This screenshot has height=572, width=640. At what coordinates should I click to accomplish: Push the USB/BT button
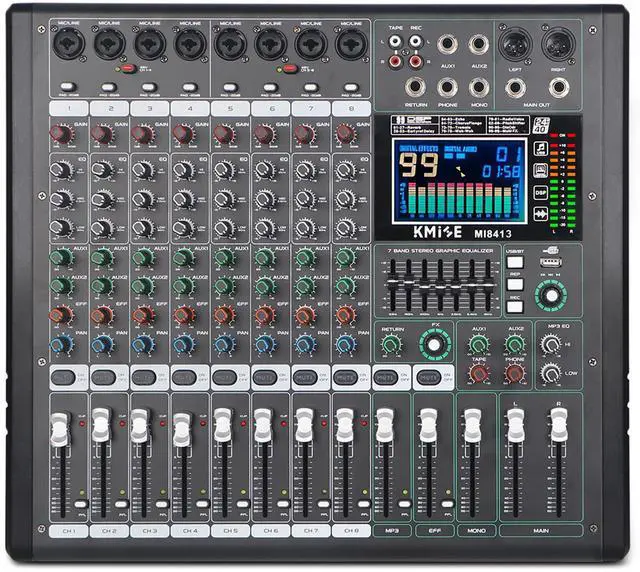coord(514,262)
